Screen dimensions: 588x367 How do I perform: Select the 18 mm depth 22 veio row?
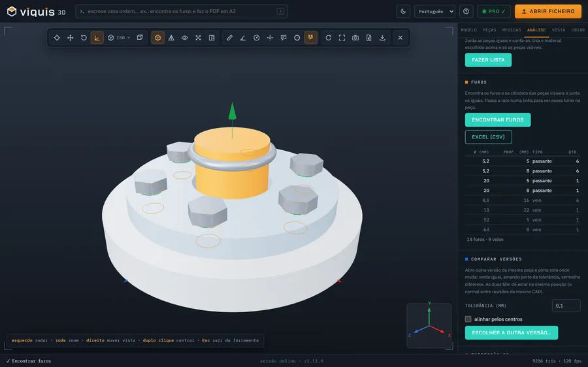(x=523, y=210)
